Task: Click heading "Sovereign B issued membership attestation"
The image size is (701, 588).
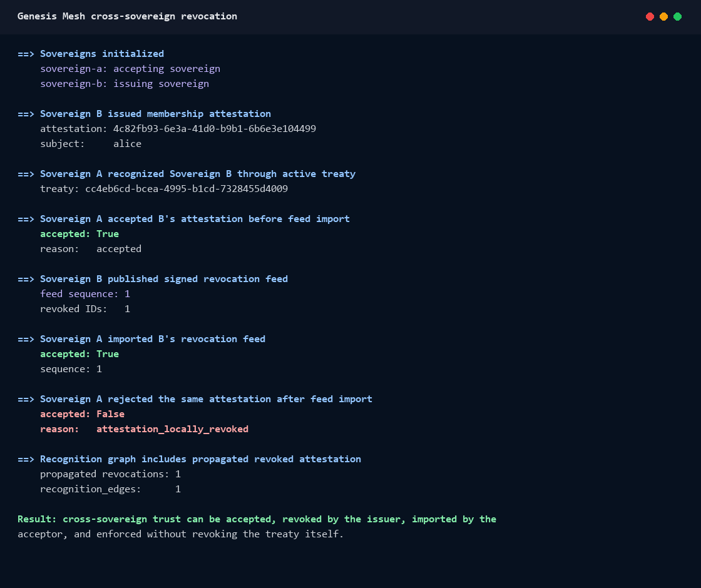Action: [x=156, y=114]
